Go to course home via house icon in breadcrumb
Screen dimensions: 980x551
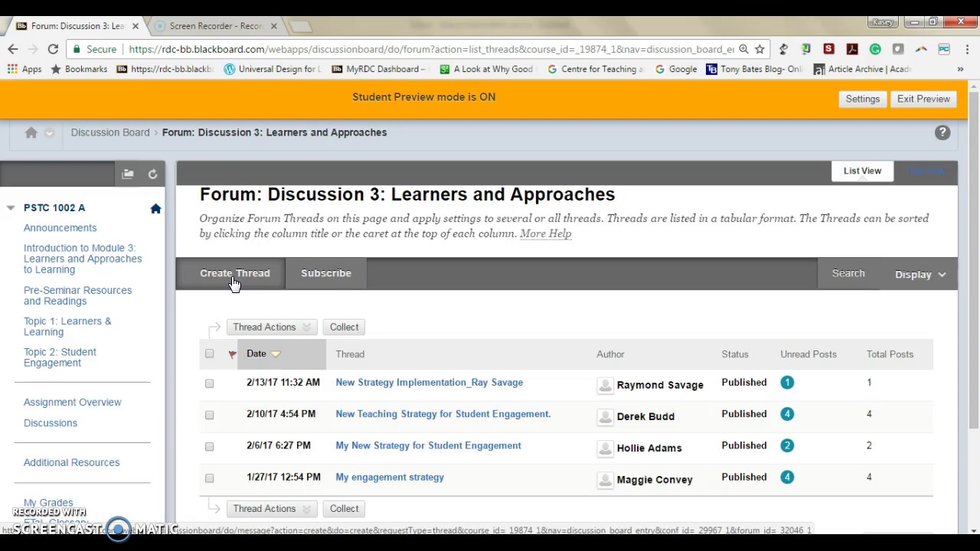(31, 132)
